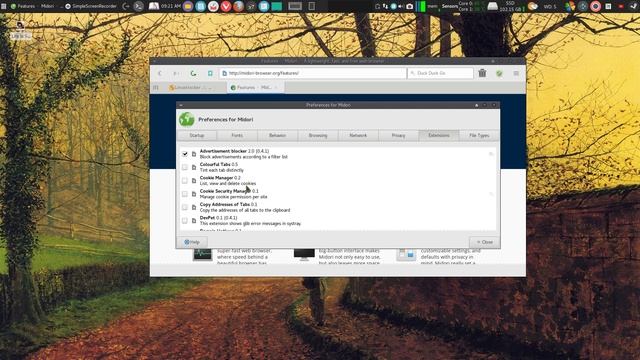Click the Close button in Preferences dialog
The image size is (640, 360).
(x=484, y=242)
